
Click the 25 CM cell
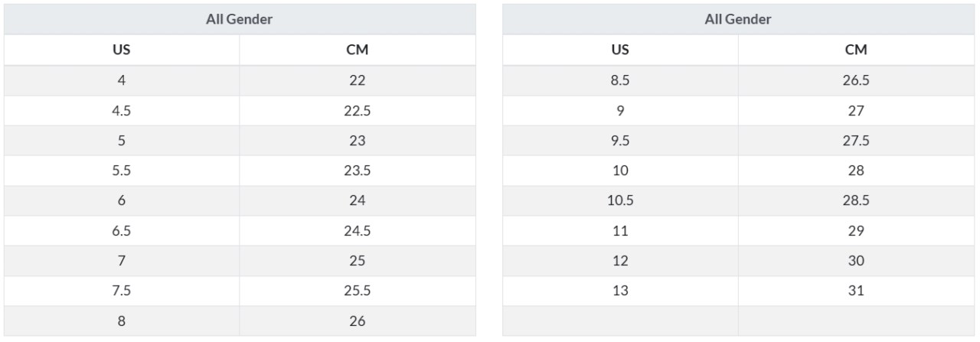click(358, 261)
